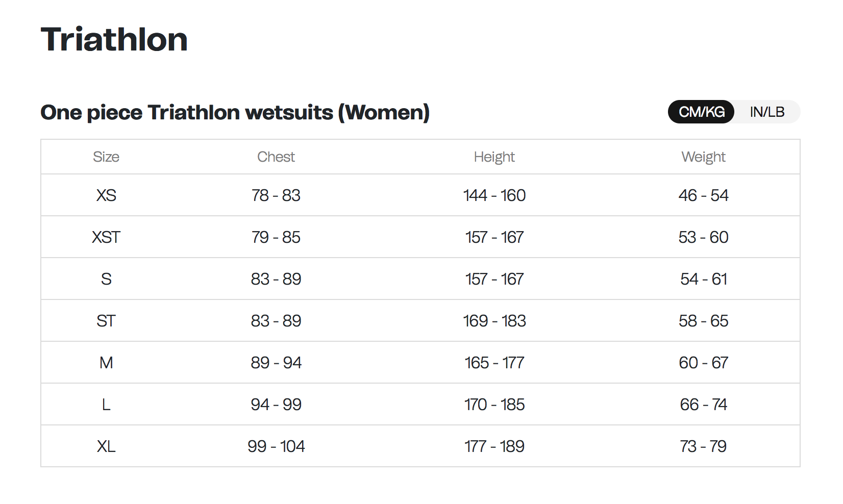This screenshot has width=843, height=504.
Task: Click the 78 - 83 chest value
Action: click(276, 195)
